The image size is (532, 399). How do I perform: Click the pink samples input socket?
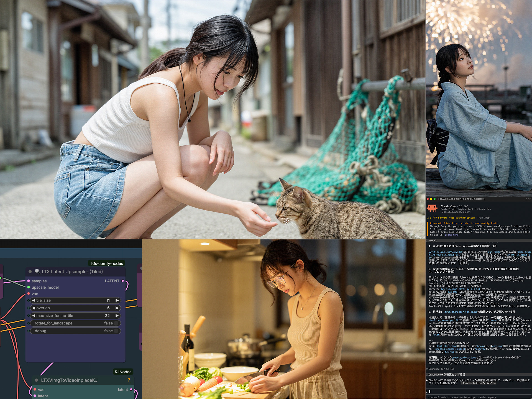coord(29,281)
